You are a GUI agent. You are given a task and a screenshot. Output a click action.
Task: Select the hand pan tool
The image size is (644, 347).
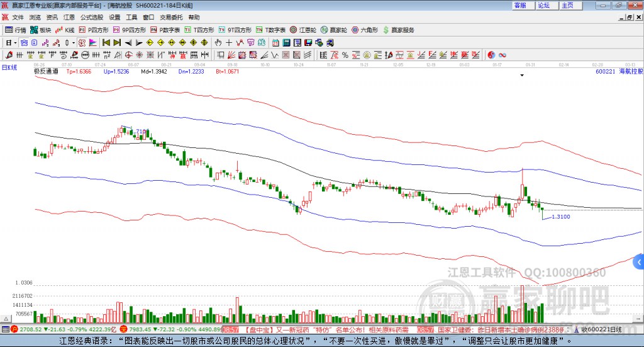coord(218,43)
